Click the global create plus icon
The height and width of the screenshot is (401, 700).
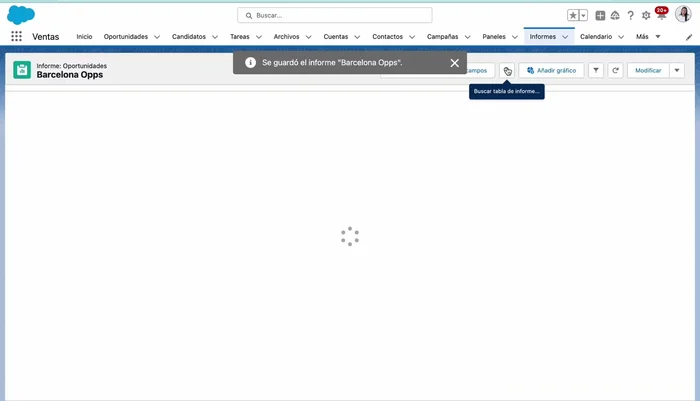(600, 16)
